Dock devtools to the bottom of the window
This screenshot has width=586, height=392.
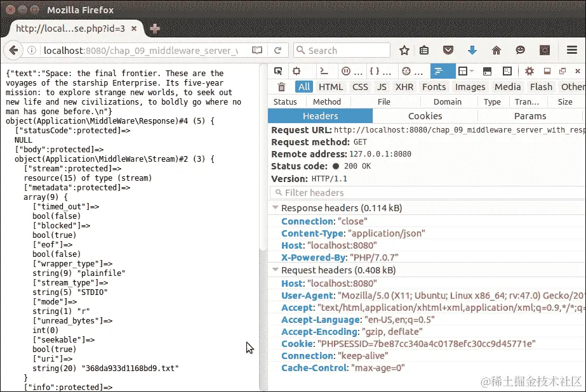coord(547,71)
